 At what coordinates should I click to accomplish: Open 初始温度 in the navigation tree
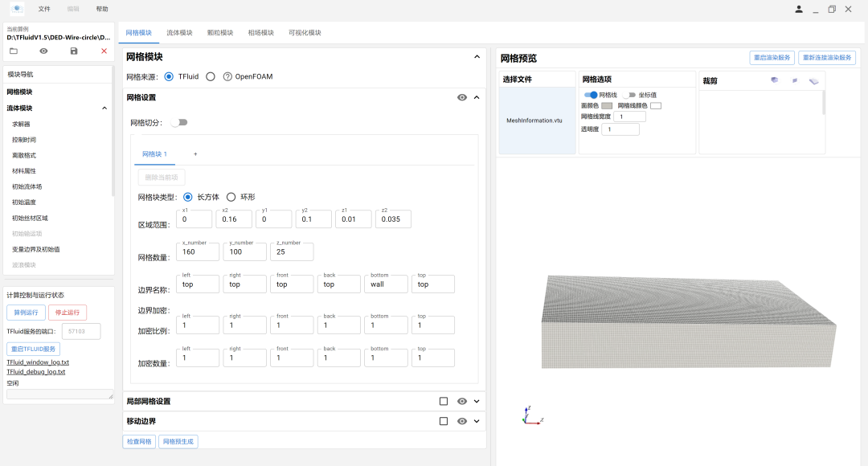[x=24, y=202]
